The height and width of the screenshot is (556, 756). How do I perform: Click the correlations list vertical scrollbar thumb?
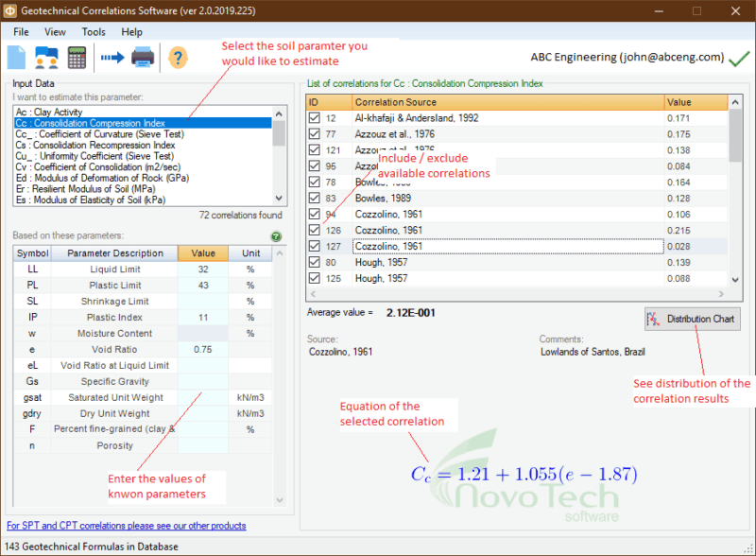pyautogui.click(x=735, y=135)
